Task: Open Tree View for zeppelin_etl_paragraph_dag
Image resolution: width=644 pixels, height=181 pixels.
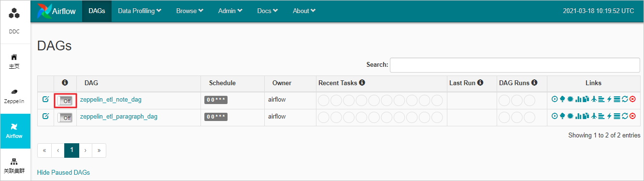Action: coord(562,116)
